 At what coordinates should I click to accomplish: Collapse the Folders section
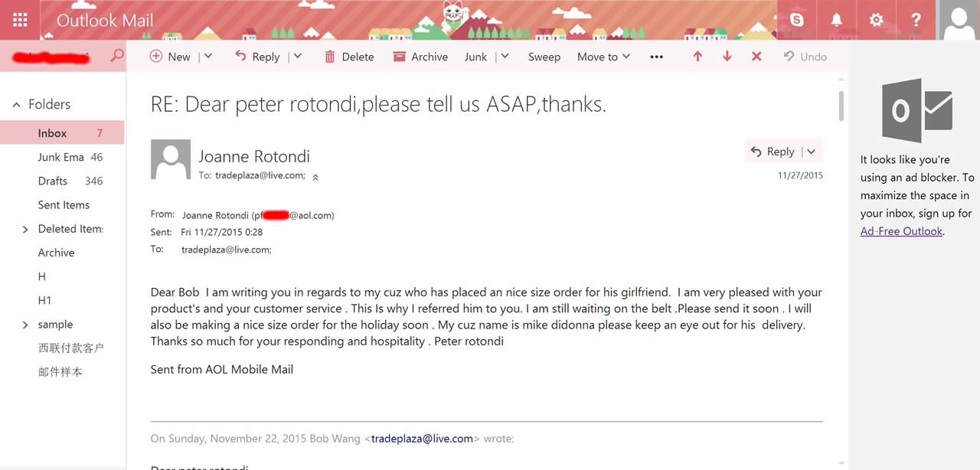(x=17, y=105)
